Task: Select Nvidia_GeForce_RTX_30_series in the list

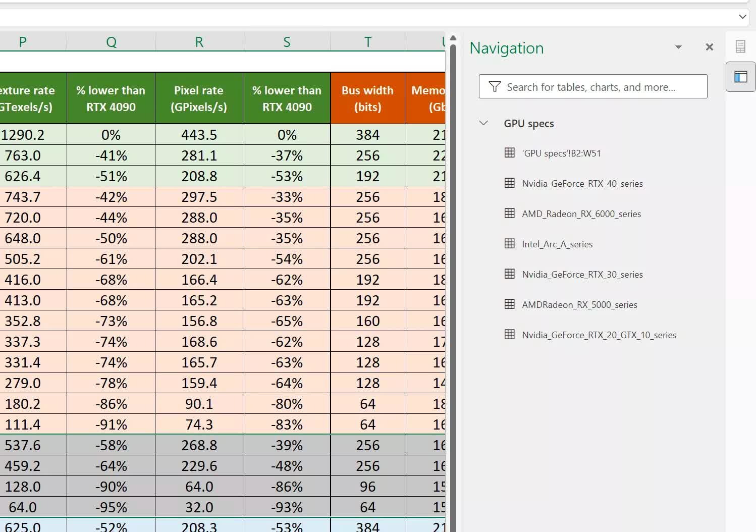Action: pos(582,275)
